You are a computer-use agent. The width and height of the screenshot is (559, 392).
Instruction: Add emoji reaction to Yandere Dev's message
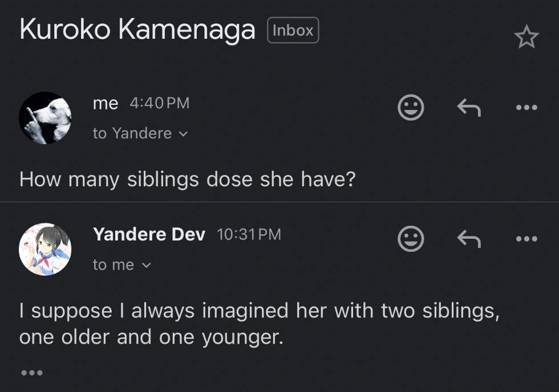click(411, 239)
